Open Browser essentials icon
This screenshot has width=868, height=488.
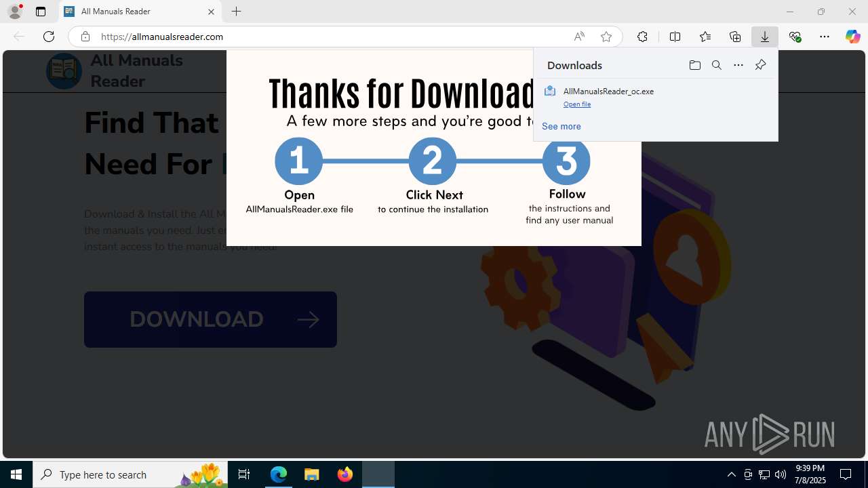[795, 37]
